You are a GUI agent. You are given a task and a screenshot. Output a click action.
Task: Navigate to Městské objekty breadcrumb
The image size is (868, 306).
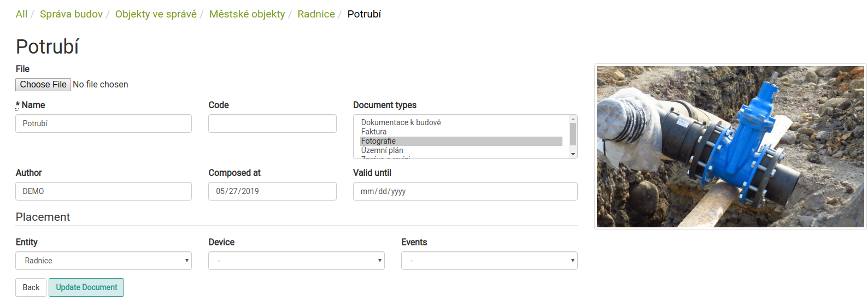coord(247,14)
